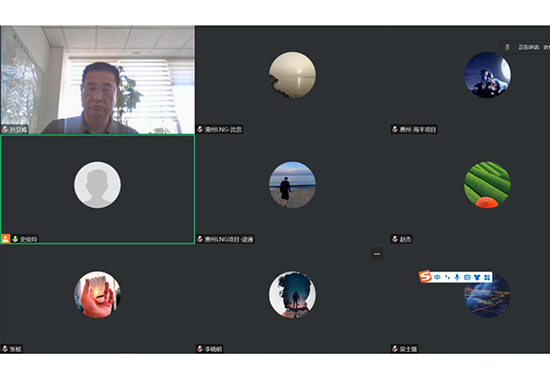Toggle punctuation mode on Sogou toolbar

click(x=447, y=277)
